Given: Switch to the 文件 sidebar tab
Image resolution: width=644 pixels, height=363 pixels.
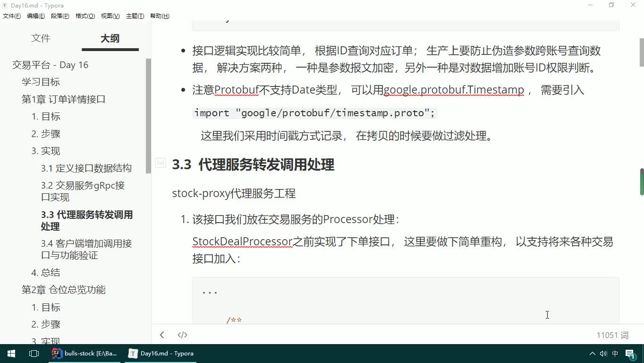Looking at the screenshot, I should 41,38.
